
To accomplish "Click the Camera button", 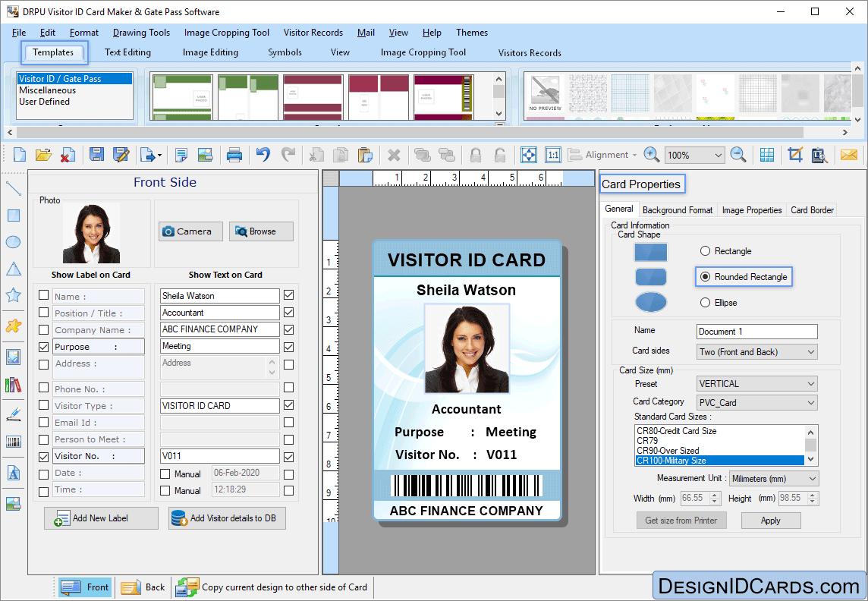I will click(191, 231).
